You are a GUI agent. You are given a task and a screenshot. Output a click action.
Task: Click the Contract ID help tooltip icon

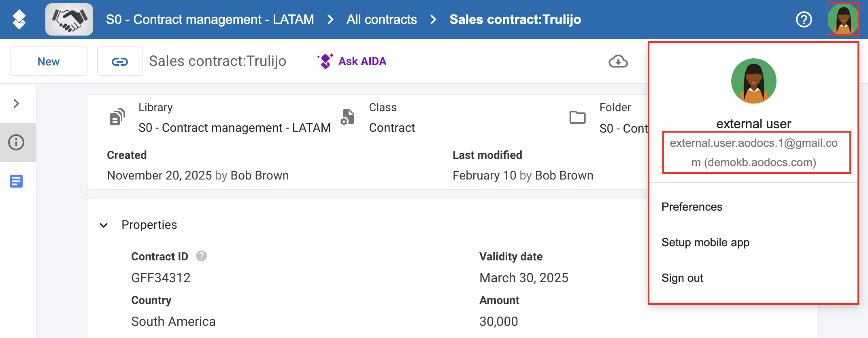pyautogui.click(x=201, y=256)
